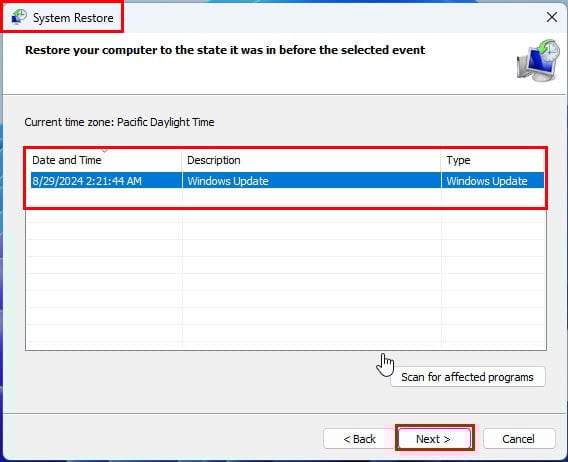Click the Restore your computer heading

pos(225,50)
